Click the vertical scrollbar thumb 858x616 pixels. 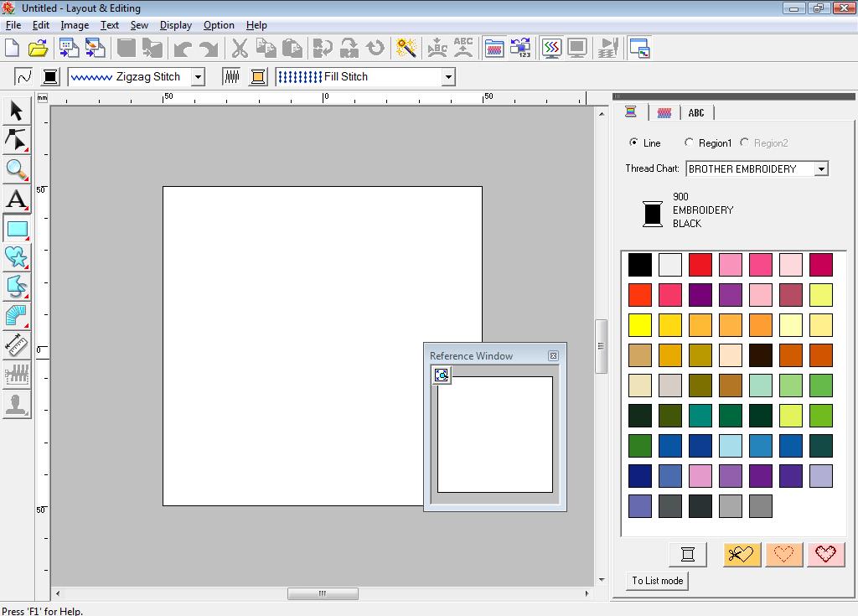[x=601, y=346]
